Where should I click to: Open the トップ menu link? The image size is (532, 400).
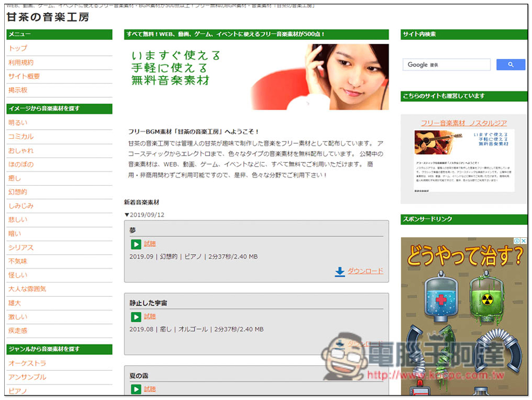[x=18, y=48]
